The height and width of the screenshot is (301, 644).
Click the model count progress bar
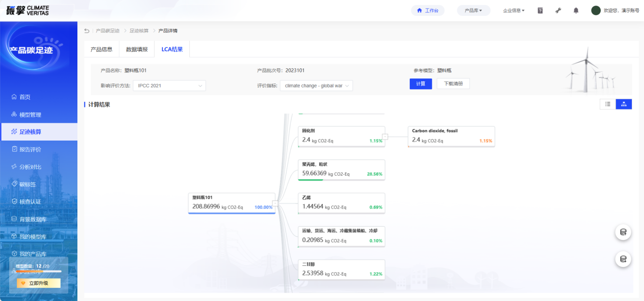pyautogui.click(x=39, y=271)
